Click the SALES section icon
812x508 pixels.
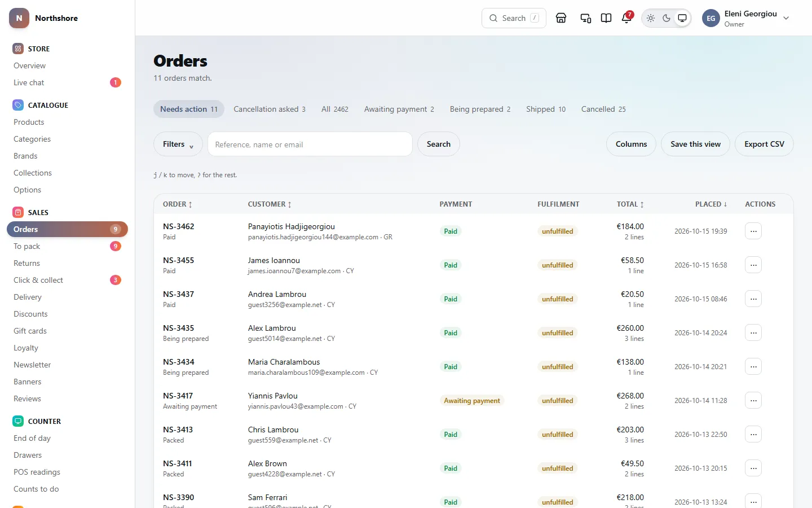[18, 212]
